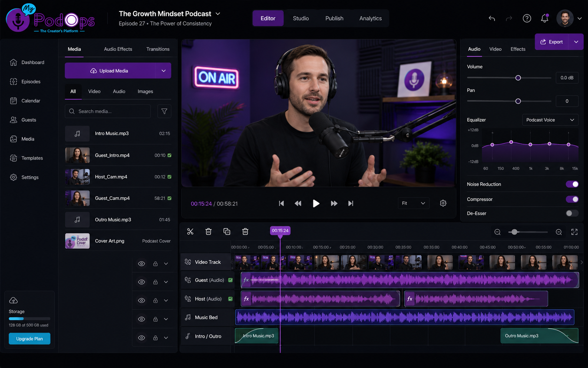
Task: Click the Volume slider handle
Action: (518, 78)
